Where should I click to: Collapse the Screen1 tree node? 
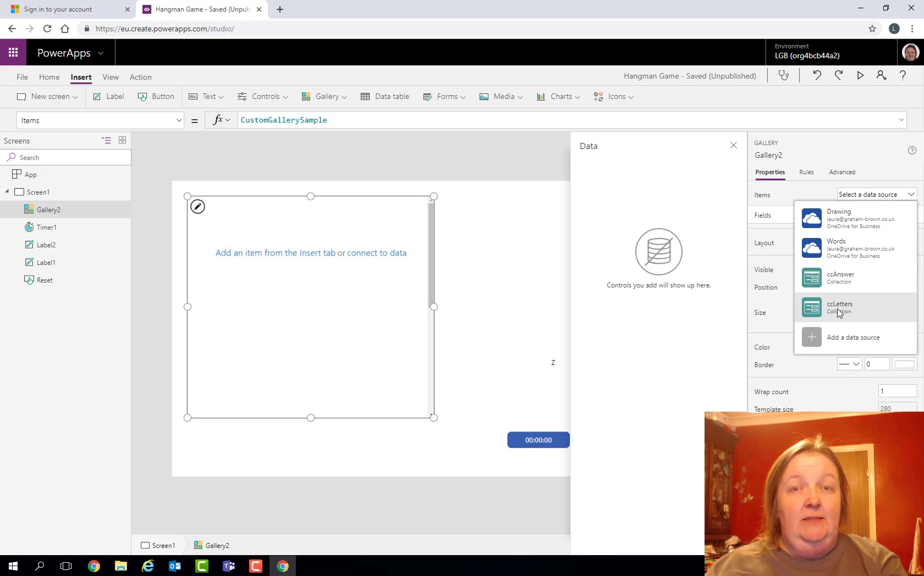7,192
